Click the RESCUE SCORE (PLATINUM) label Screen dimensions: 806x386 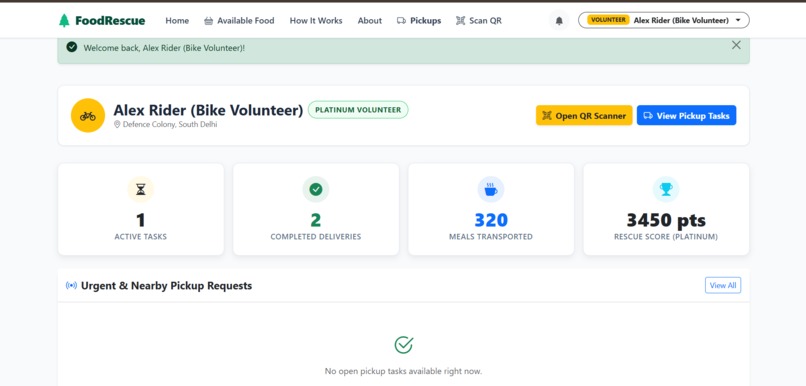coord(666,237)
